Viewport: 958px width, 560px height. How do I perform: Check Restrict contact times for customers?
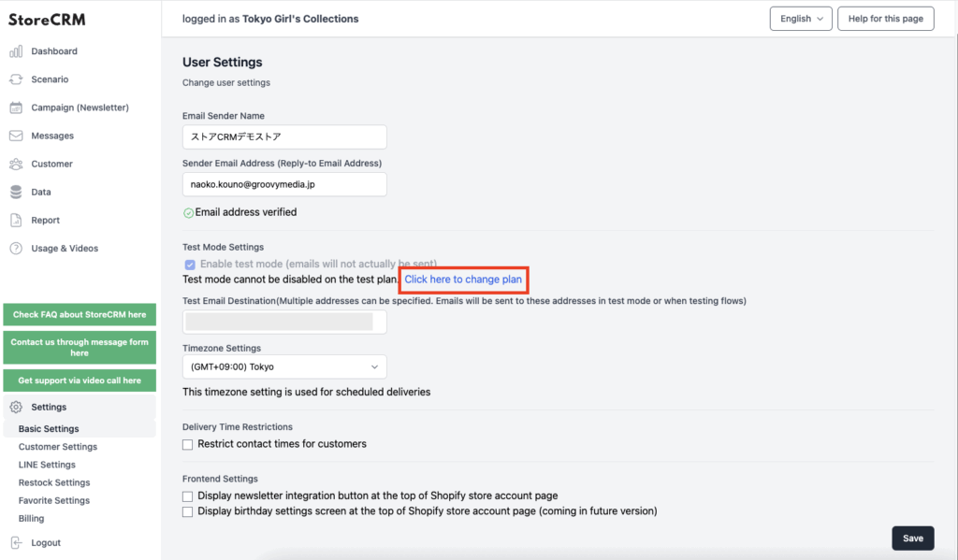[187, 445]
